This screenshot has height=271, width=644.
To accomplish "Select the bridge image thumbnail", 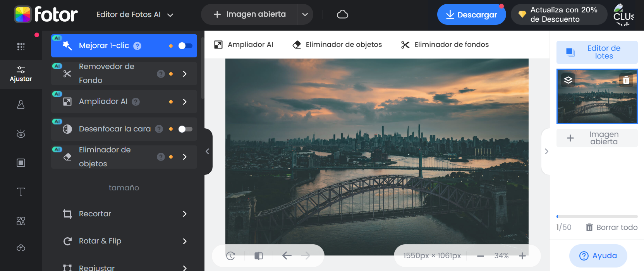I will [x=597, y=97].
